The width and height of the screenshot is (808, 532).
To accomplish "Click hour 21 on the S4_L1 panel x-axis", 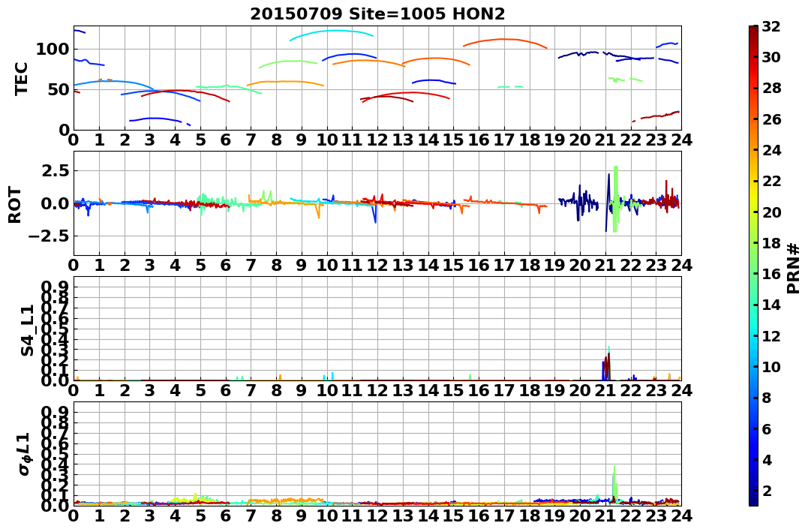I will coord(605,390).
